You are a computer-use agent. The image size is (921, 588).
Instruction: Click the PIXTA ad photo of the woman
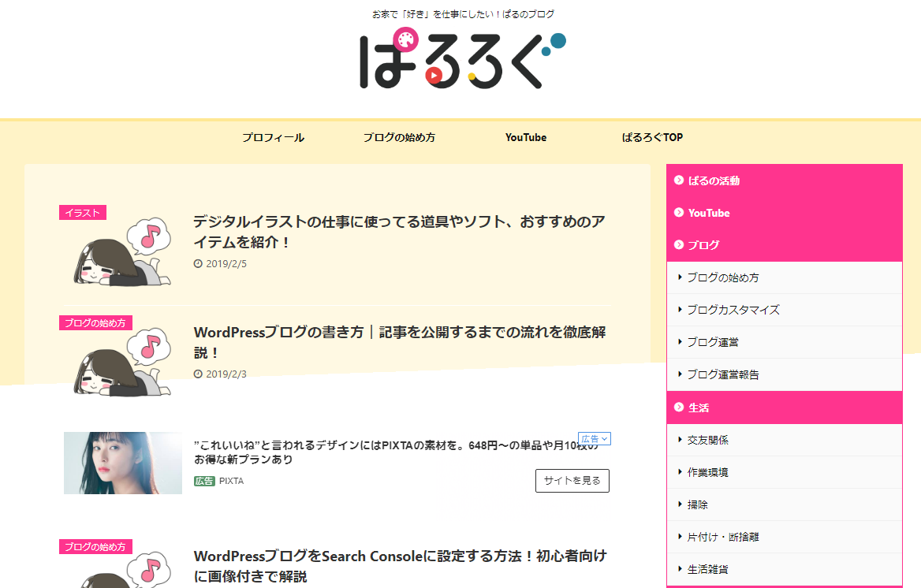pyautogui.click(x=123, y=463)
